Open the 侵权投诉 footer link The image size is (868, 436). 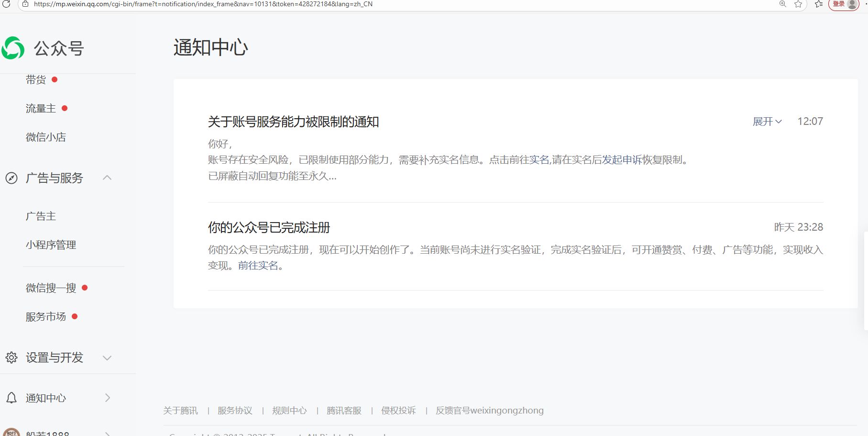(398, 411)
